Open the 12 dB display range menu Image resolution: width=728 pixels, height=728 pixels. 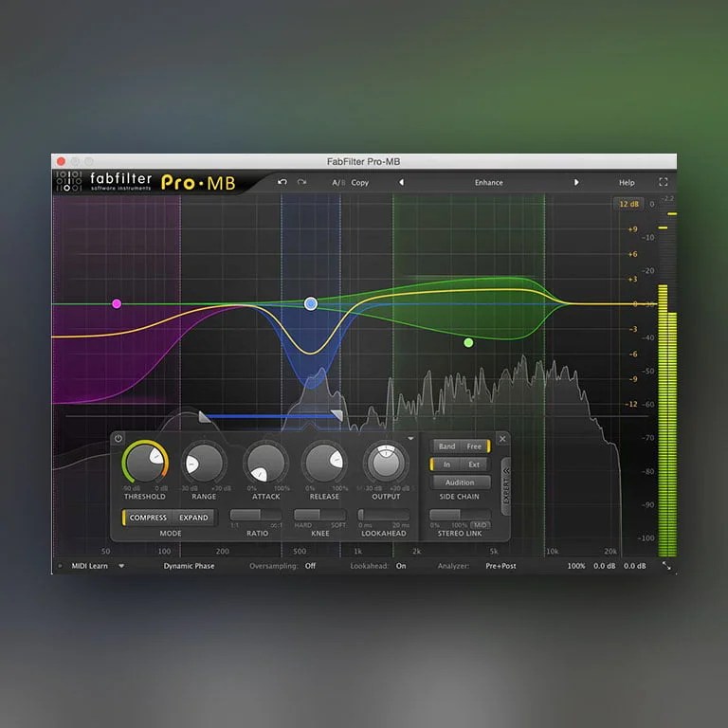pos(628,204)
